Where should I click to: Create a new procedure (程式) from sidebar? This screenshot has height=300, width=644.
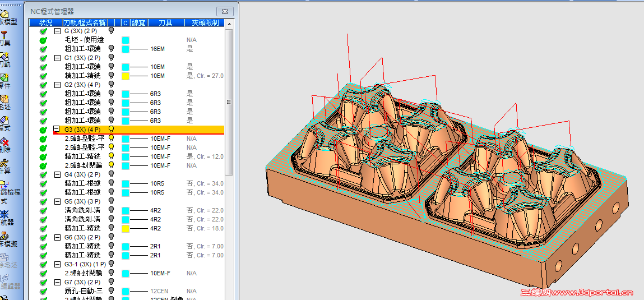point(5,124)
